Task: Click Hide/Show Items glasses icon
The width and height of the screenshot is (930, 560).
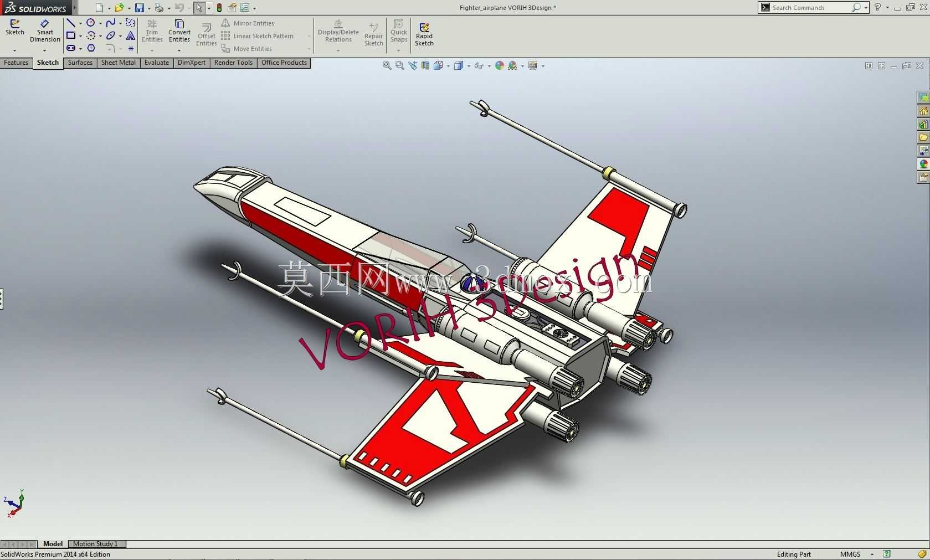Action: tap(479, 65)
